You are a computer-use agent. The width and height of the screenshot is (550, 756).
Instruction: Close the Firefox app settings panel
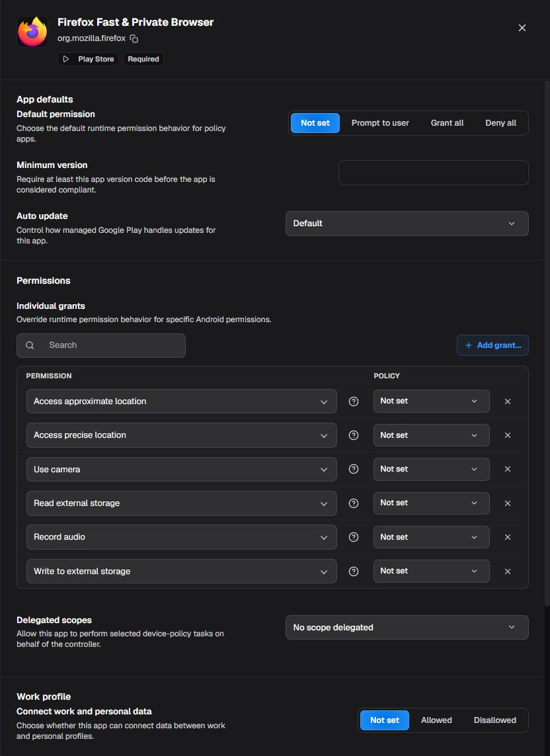click(x=522, y=28)
